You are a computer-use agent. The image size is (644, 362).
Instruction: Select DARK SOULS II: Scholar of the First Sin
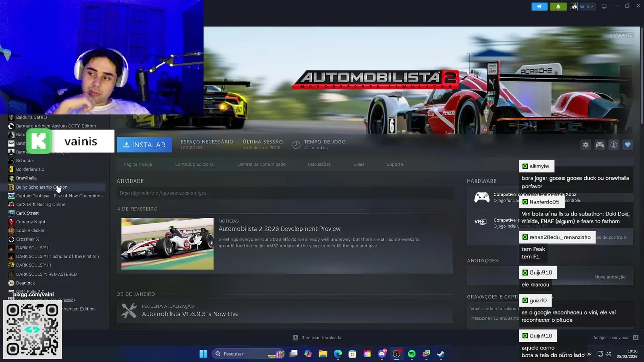click(x=57, y=256)
